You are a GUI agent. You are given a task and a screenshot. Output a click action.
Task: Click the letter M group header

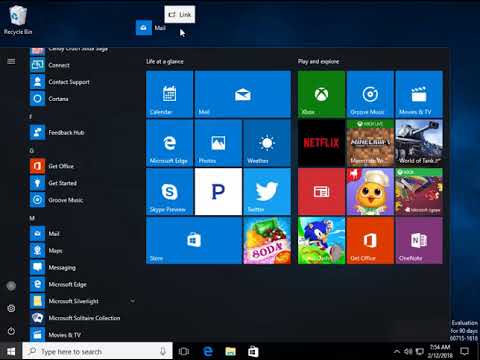pyautogui.click(x=32, y=218)
